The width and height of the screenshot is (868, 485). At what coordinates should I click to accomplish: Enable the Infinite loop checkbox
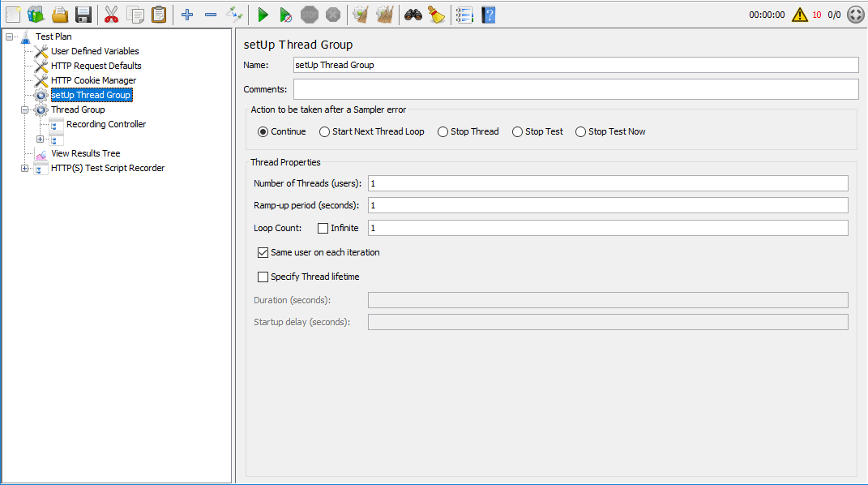click(323, 228)
